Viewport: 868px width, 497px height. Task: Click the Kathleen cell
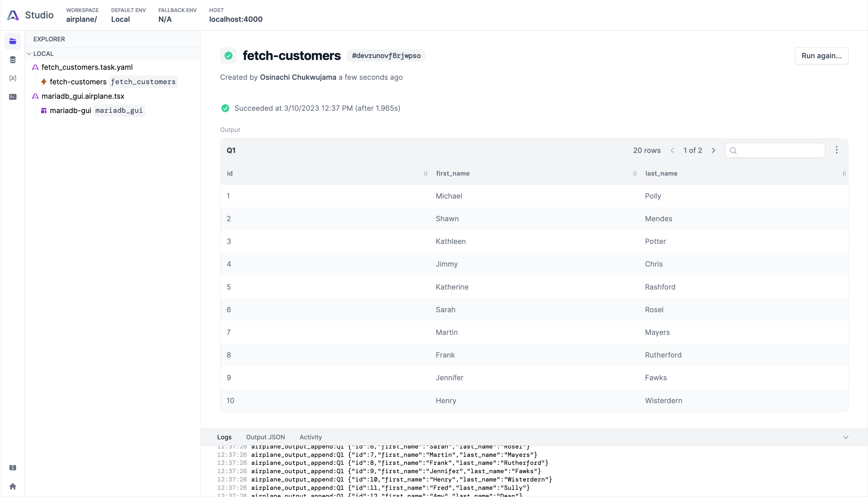coord(451,242)
